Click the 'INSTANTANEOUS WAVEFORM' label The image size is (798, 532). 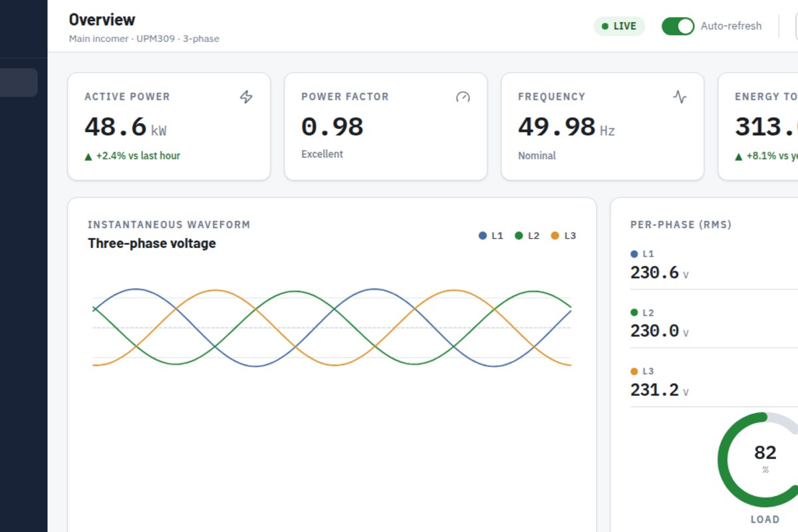169,225
